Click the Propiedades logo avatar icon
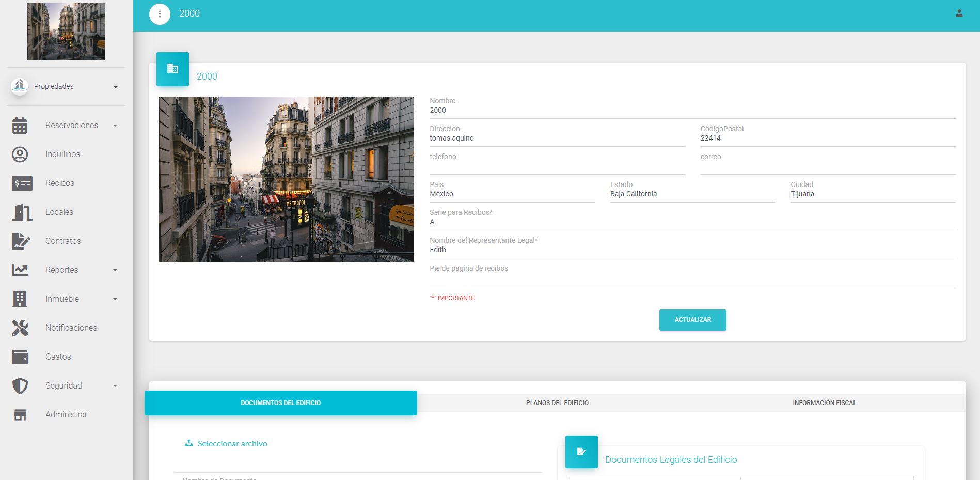 tap(20, 86)
